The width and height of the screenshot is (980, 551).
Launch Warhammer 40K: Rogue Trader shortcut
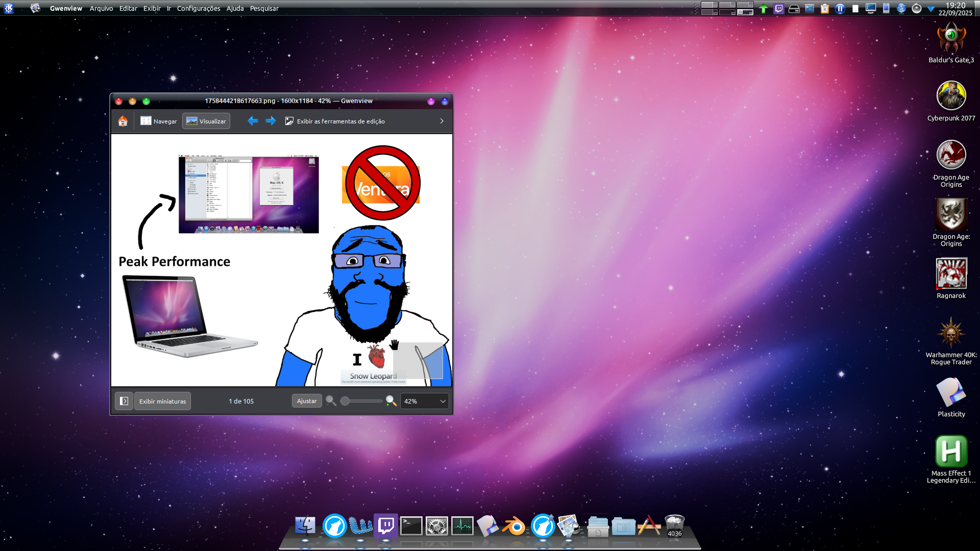tap(951, 341)
